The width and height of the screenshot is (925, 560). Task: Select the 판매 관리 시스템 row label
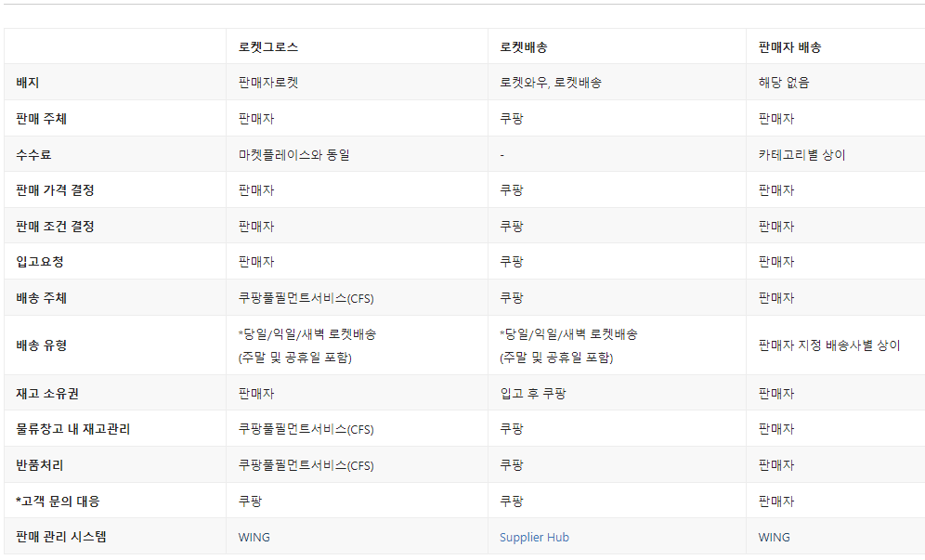coord(61,537)
